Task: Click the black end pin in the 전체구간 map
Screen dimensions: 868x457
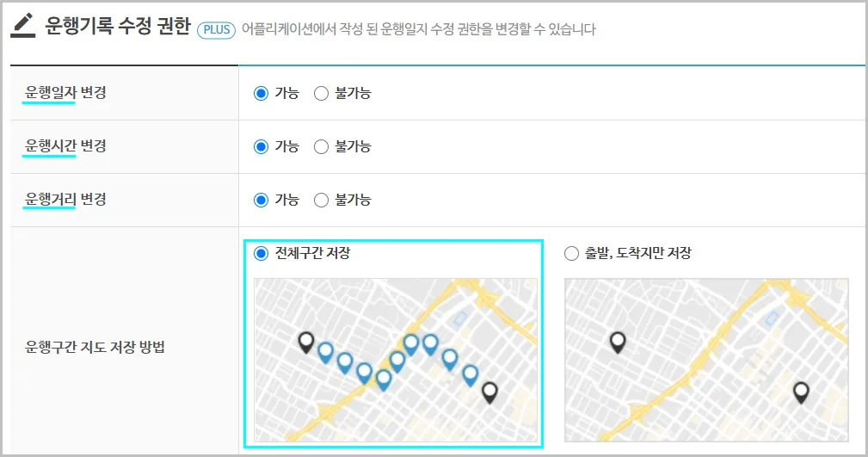Action: click(x=489, y=392)
